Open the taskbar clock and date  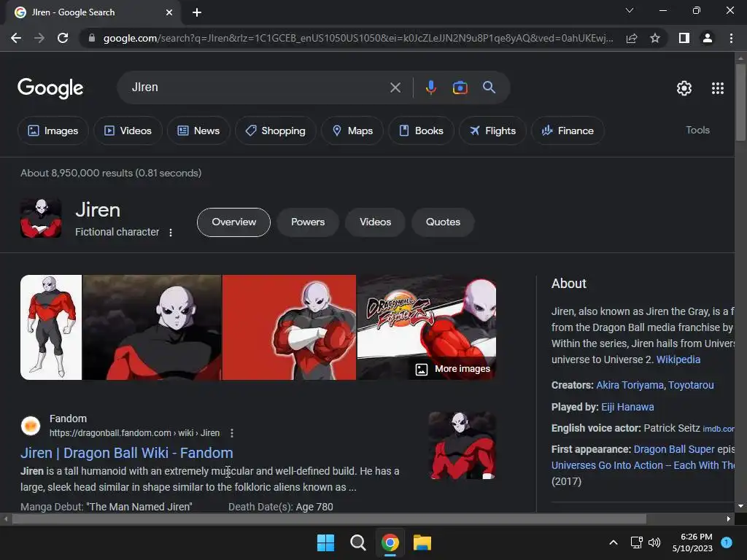point(692,542)
